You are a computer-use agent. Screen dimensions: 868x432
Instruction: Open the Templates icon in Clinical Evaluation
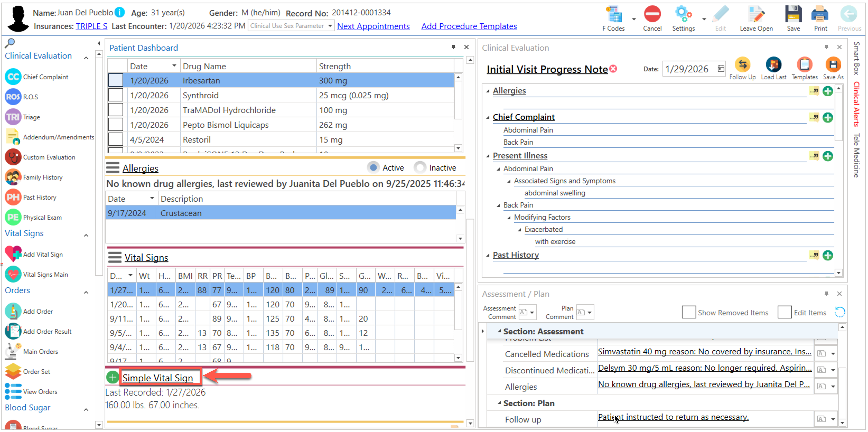point(804,65)
